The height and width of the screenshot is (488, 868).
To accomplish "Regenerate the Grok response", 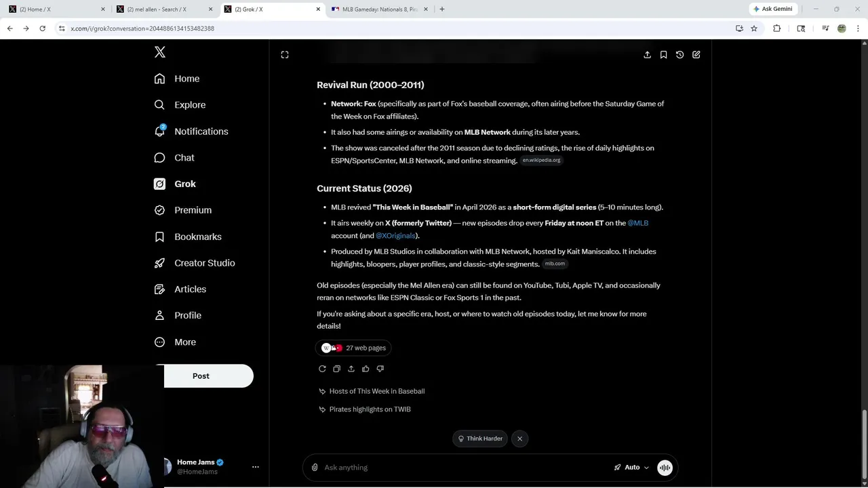I will (x=322, y=369).
